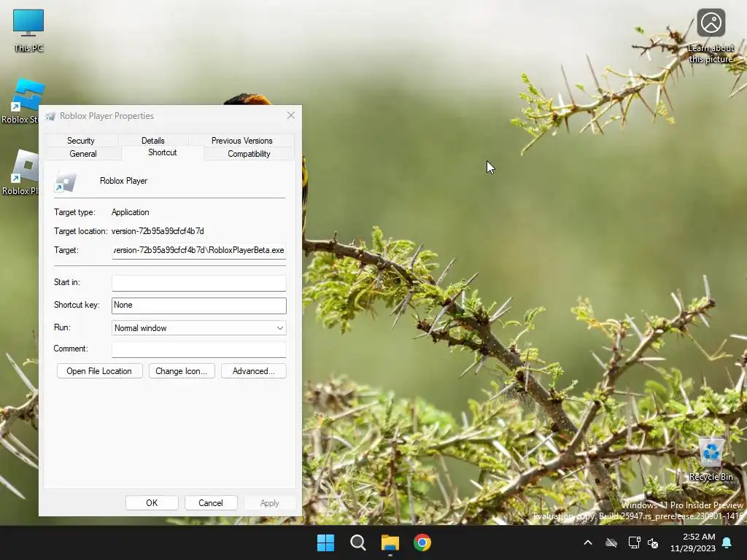Viewport: 747px width, 560px height.
Task: Open taskbar Search
Action: (x=357, y=542)
